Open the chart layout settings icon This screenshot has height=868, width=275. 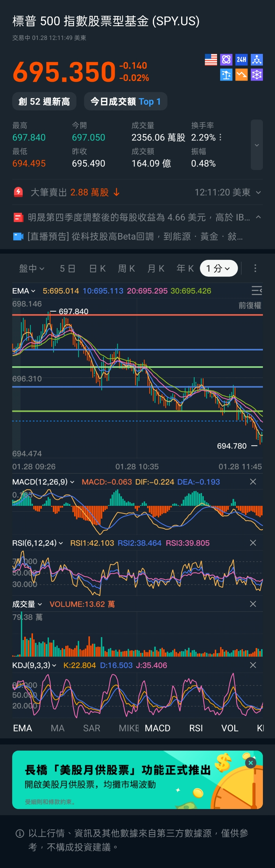click(x=257, y=291)
